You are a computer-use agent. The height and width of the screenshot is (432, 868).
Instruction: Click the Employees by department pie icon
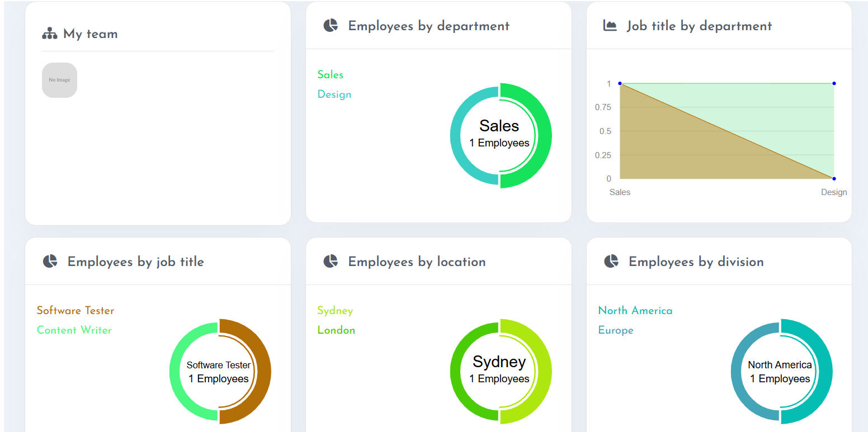tap(331, 26)
